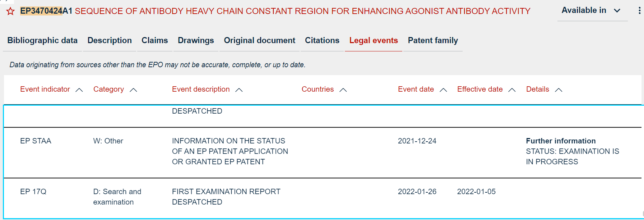
Task: Switch to the Description tab
Action: coord(110,40)
